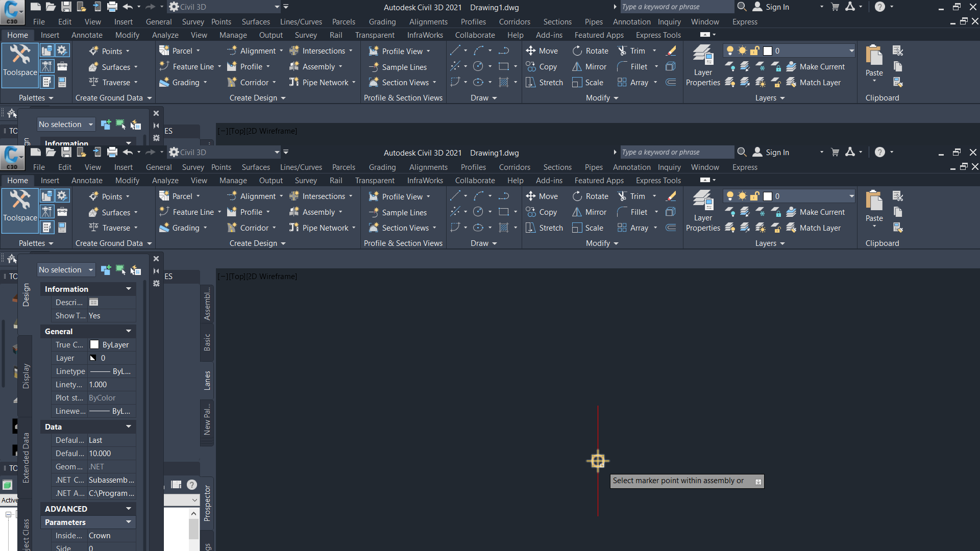Screen dimensions: 980x551
Task: Click layer color swatch in lower layer dropdown
Action: tap(767, 196)
